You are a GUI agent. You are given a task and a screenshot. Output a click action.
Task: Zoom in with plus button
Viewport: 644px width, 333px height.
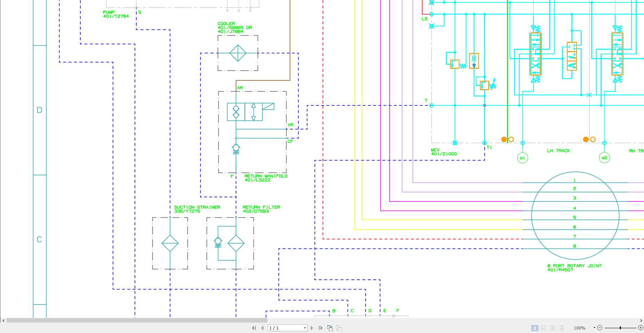pos(641,328)
